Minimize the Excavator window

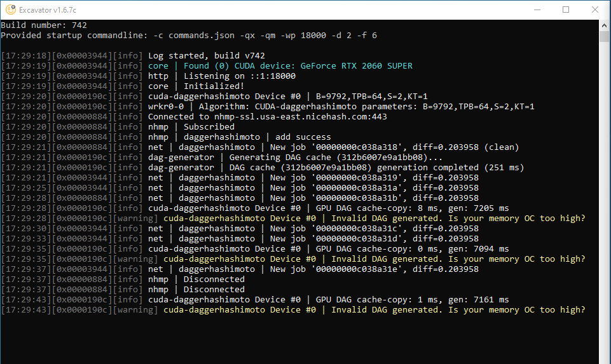(537, 10)
